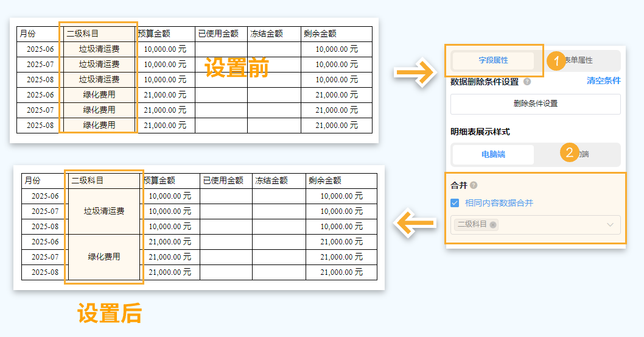This screenshot has width=644, height=337.
Task: Select 电脑端 display style
Action: click(x=493, y=154)
